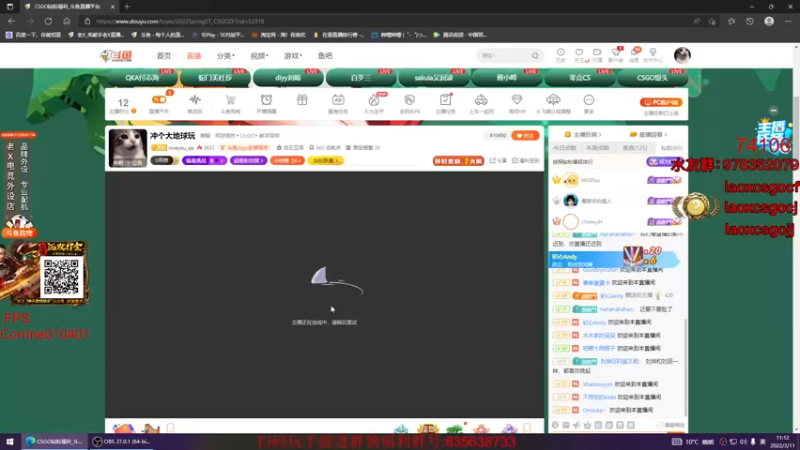Screen dimensions: 800x450
Task: Open the browser settings ellipsis menu
Action: (x=788, y=21)
